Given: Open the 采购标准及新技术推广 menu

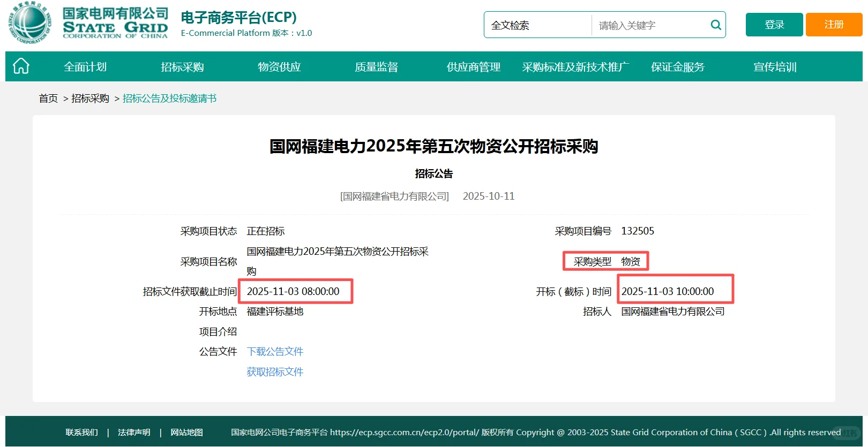Looking at the screenshot, I should (575, 67).
